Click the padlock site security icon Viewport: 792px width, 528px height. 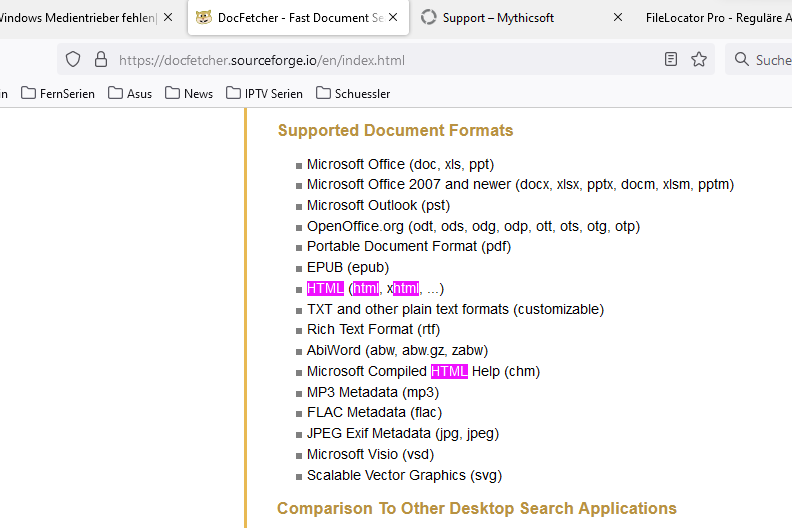click(x=101, y=60)
